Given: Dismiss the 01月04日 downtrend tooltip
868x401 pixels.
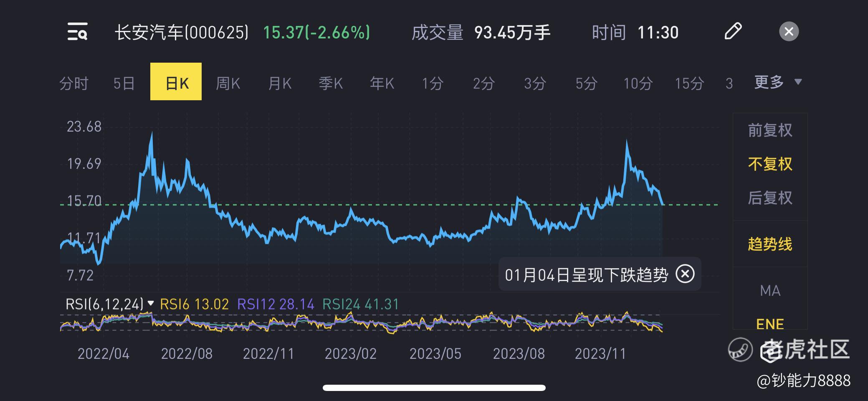Looking at the screenshot, I should pos(685,274).
